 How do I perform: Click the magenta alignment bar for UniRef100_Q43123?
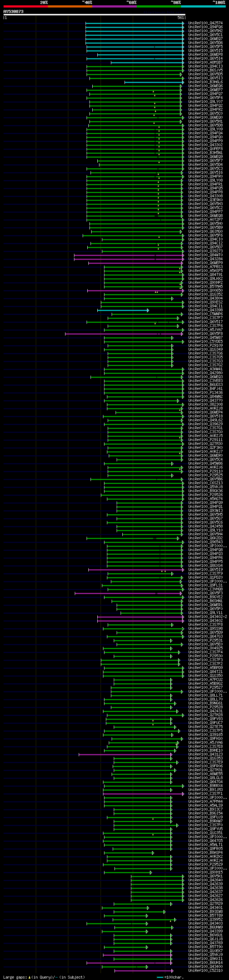(126, 755)
